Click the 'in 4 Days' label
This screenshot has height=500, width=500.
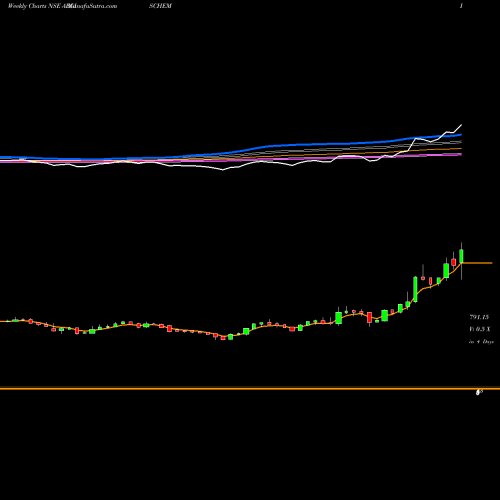481,342
